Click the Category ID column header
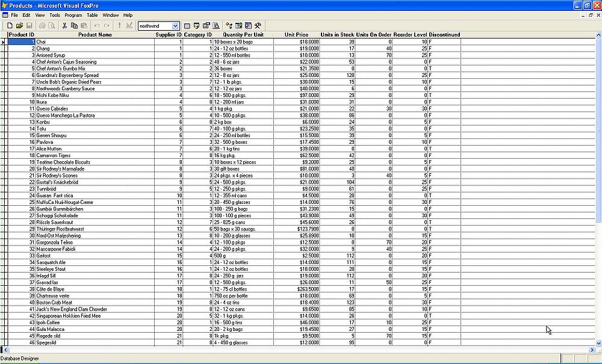 197,34
